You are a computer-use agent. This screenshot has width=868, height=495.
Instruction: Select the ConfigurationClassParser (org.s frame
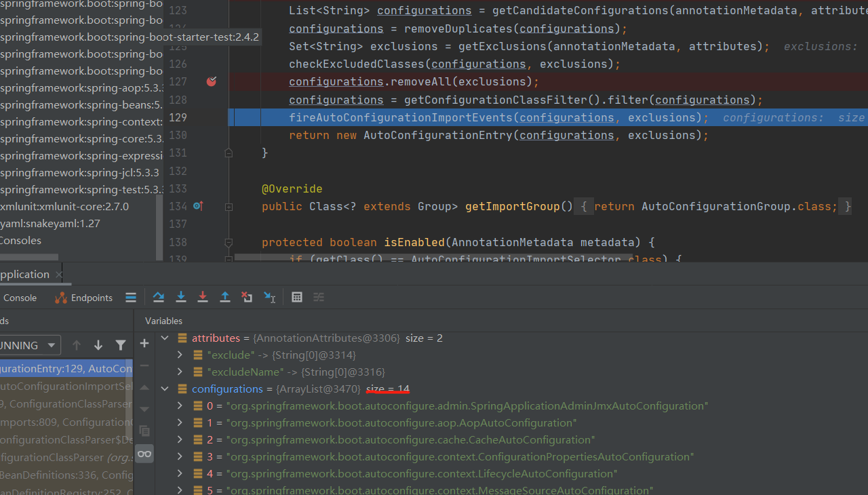66,457
